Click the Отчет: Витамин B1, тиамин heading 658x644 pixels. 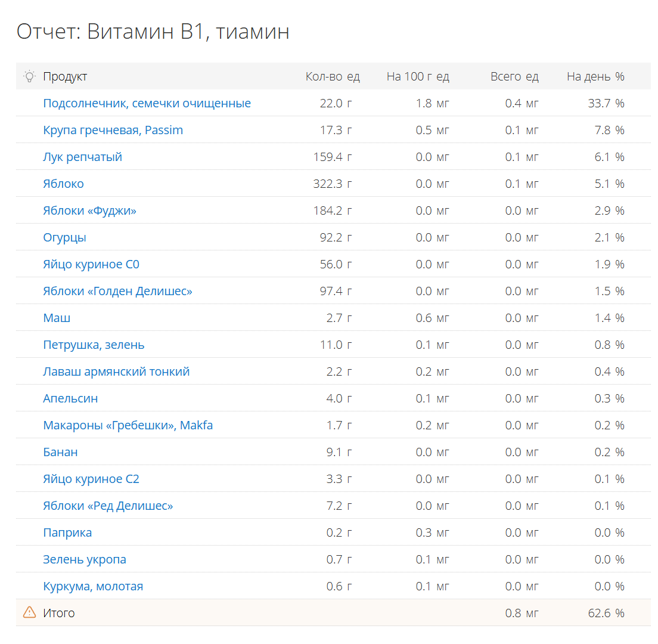point(153,32)
